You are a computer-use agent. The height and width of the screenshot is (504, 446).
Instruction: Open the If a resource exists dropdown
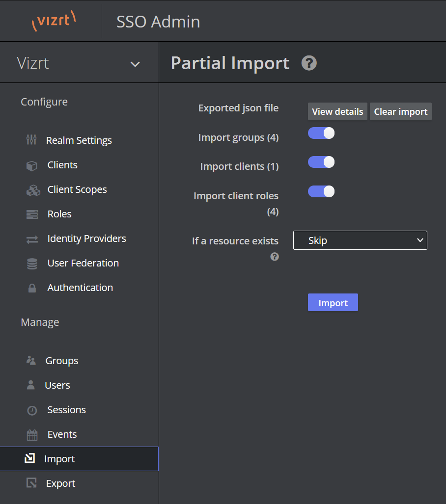click(360, 240)
